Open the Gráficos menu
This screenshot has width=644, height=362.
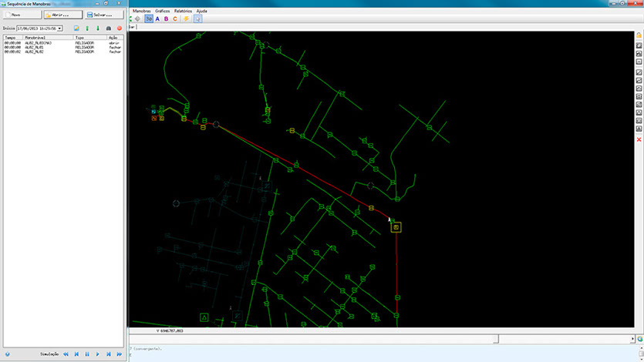(162, 12)
